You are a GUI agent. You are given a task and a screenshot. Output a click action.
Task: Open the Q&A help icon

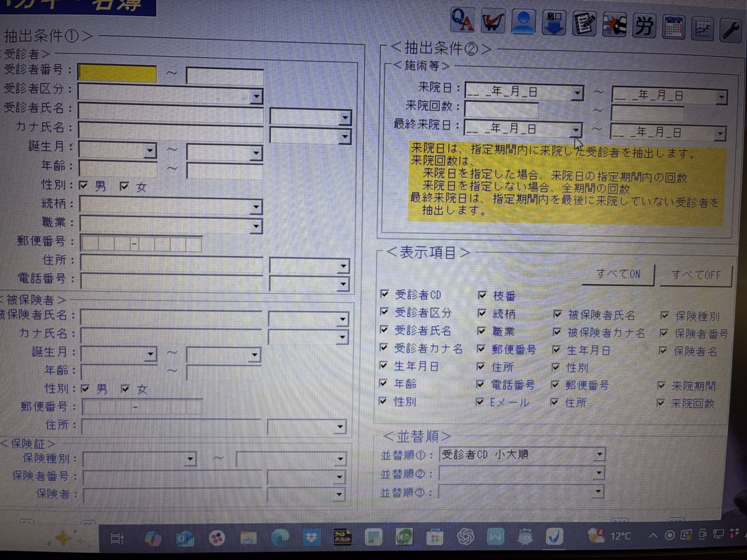coord(463,22)
